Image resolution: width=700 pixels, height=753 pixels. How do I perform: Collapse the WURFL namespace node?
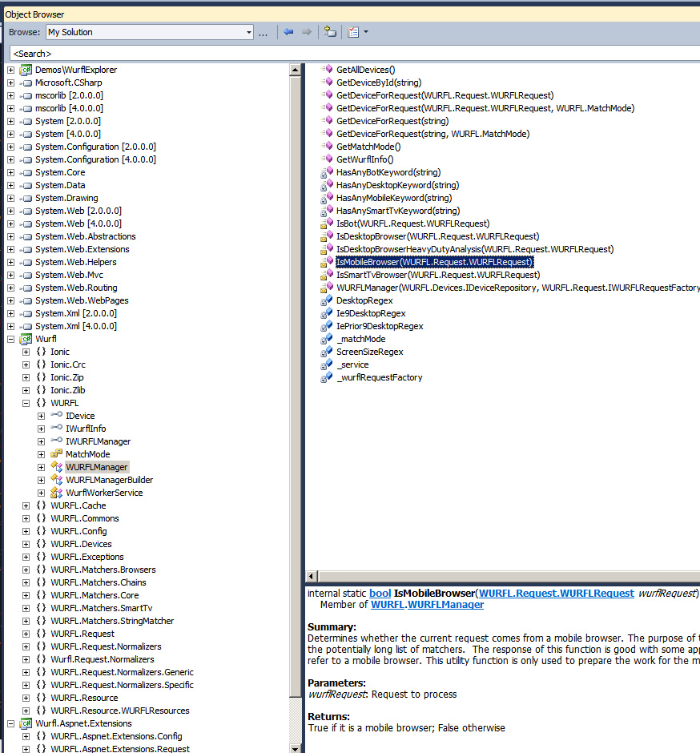26,403
